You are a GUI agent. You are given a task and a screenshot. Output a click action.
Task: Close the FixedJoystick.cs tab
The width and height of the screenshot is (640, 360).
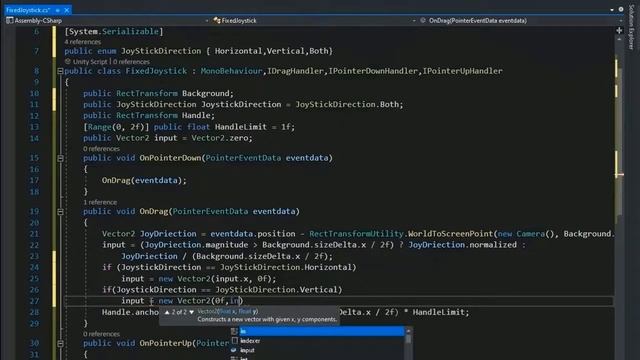coord(67,10)
